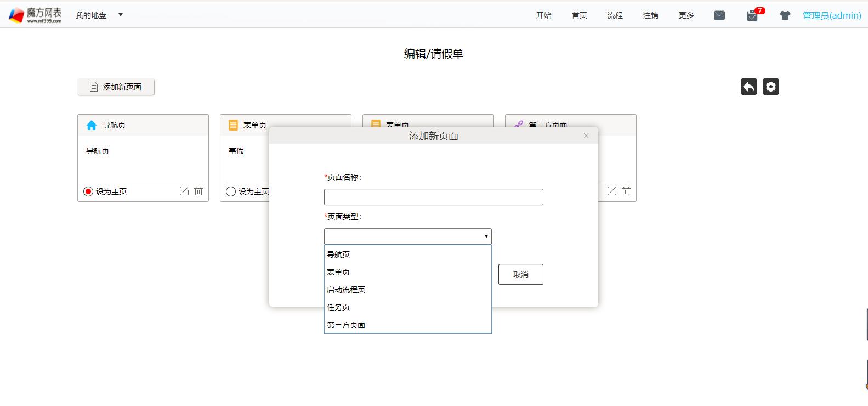
Task: Click the trash icon on 第三方页面 card
Action: (x=626, y=191)
